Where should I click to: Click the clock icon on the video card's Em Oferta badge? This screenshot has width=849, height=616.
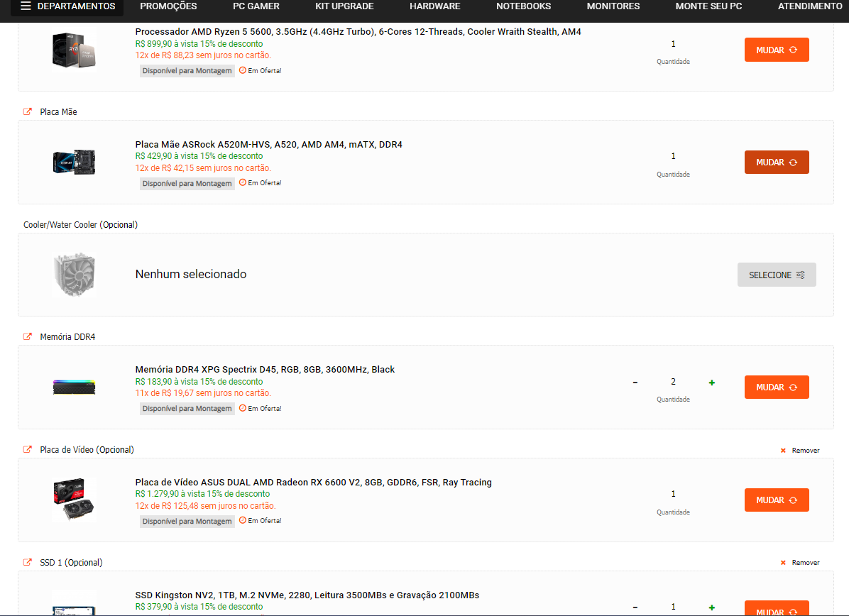(243, 520)
